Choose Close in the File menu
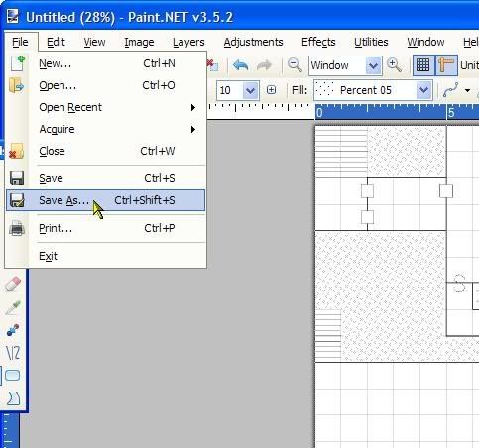This screenshot has width=479, height=448. coord(106,151)
